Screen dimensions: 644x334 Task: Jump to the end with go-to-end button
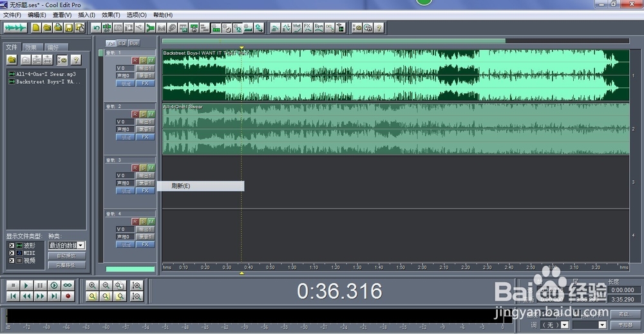point(54,296)
